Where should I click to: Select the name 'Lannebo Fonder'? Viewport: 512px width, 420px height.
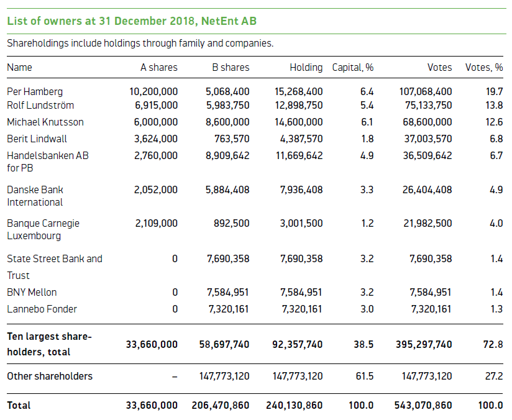click(42, 309)
